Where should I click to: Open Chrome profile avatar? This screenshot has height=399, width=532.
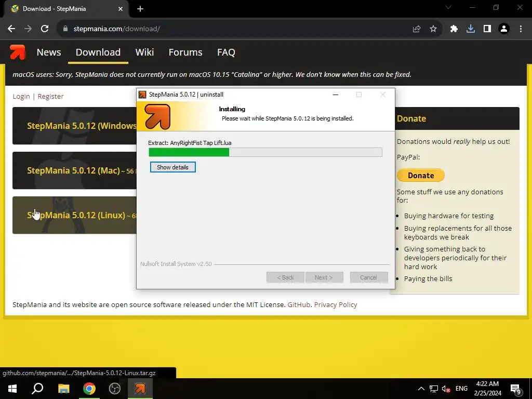tap(504, 29)
